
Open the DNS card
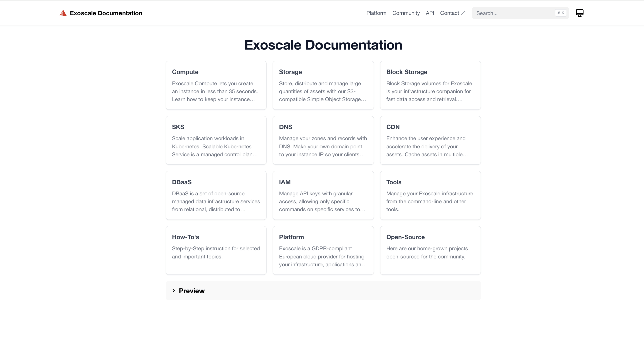[323, 140]
